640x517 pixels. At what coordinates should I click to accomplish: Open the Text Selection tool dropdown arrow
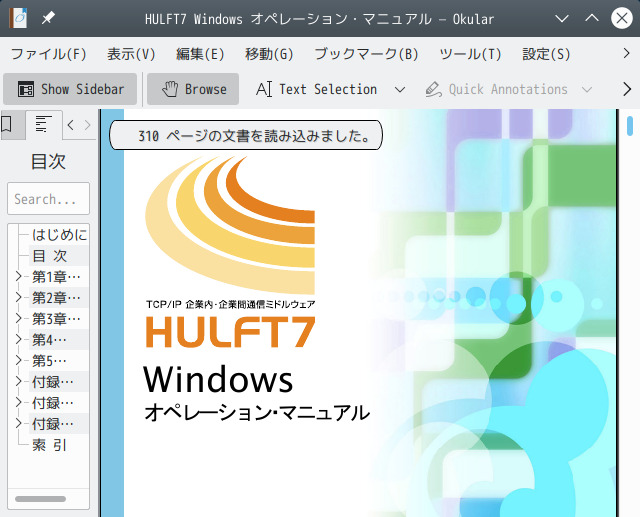400,89
